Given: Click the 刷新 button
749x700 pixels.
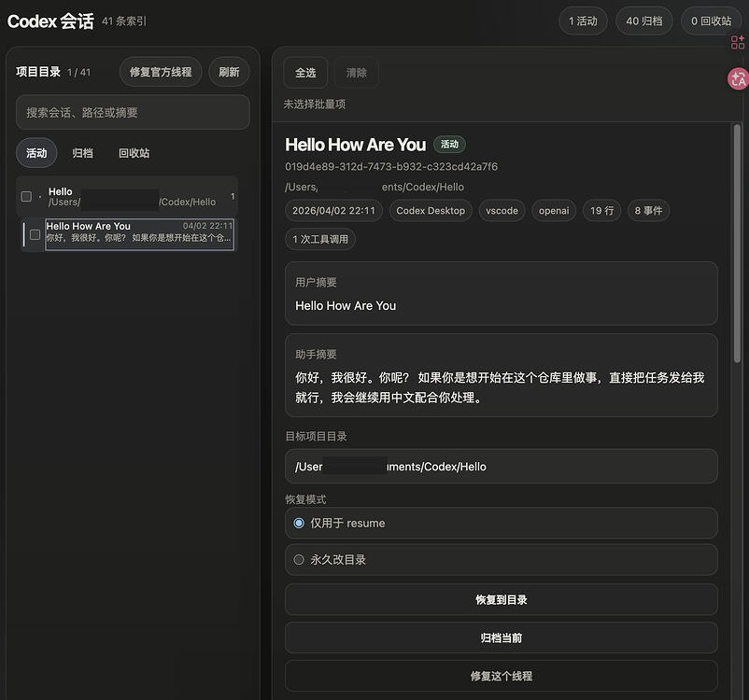Looking at the screenshot, I should 230,72.
